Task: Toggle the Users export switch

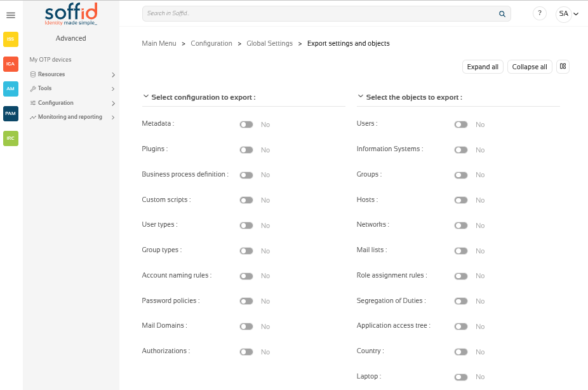Action: [x=461, y=124]
